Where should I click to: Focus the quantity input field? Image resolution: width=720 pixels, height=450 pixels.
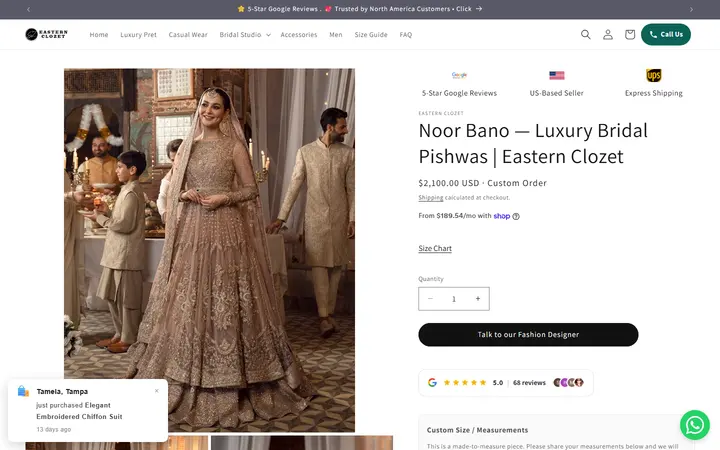tap(454, 298)
